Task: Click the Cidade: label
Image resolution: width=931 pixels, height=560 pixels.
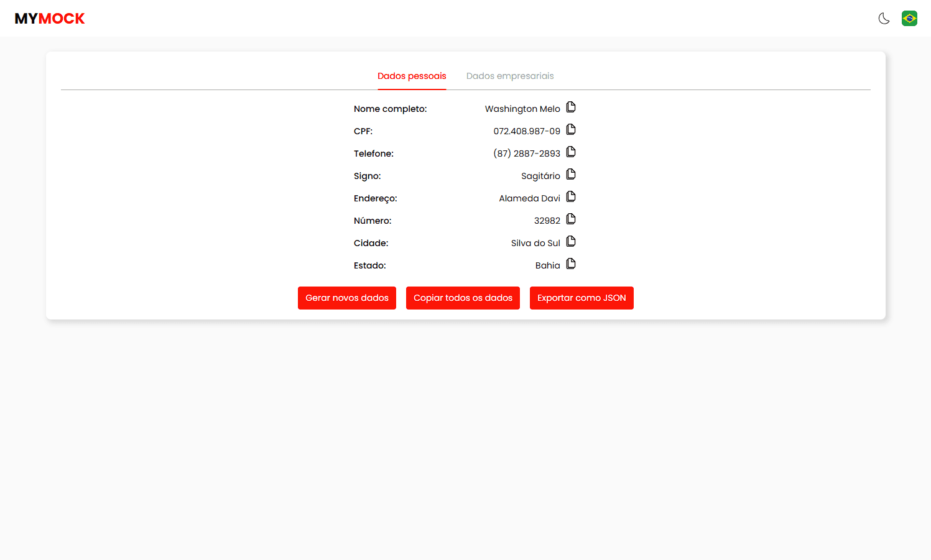Action: coord(371,243)
